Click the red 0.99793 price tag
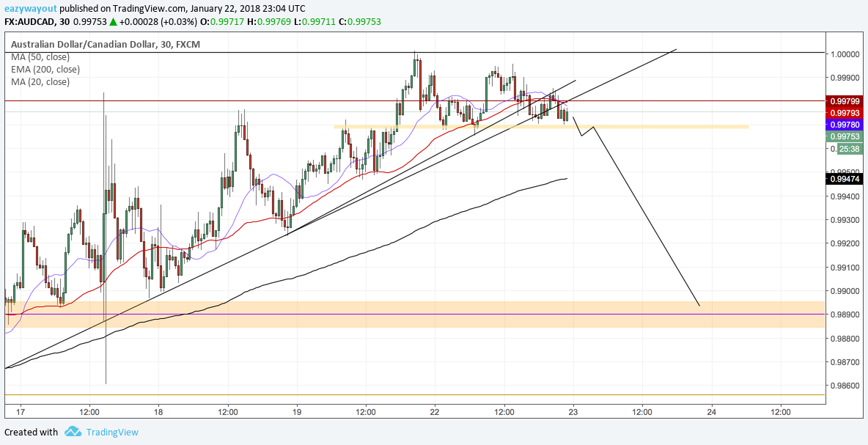Screen dimensions: 868x445 point(845,112)
